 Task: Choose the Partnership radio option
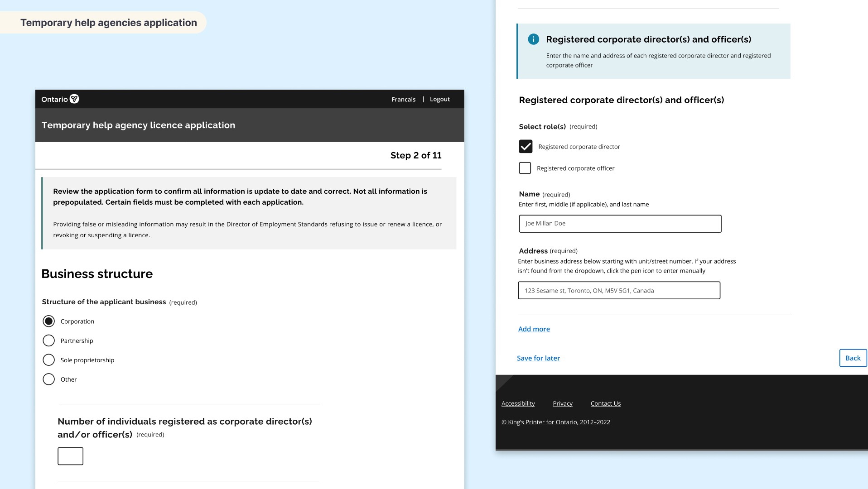tap(48, 340)
